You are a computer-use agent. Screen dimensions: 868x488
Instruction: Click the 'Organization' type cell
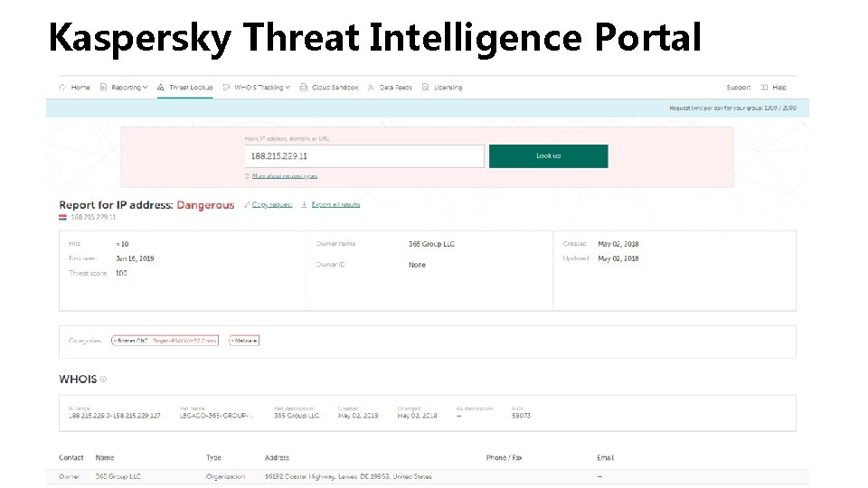(x=225, y=476)
